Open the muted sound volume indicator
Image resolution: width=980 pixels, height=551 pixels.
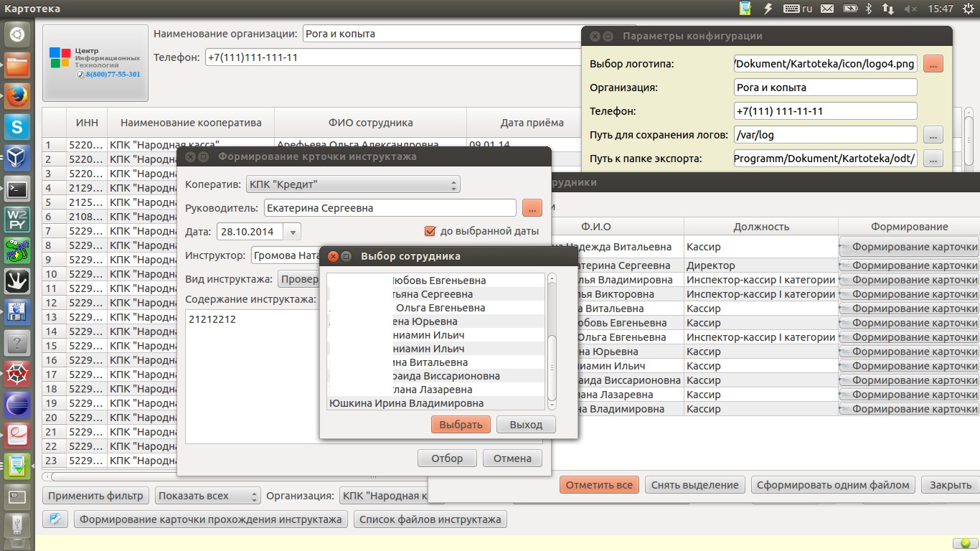click(911, 9)
